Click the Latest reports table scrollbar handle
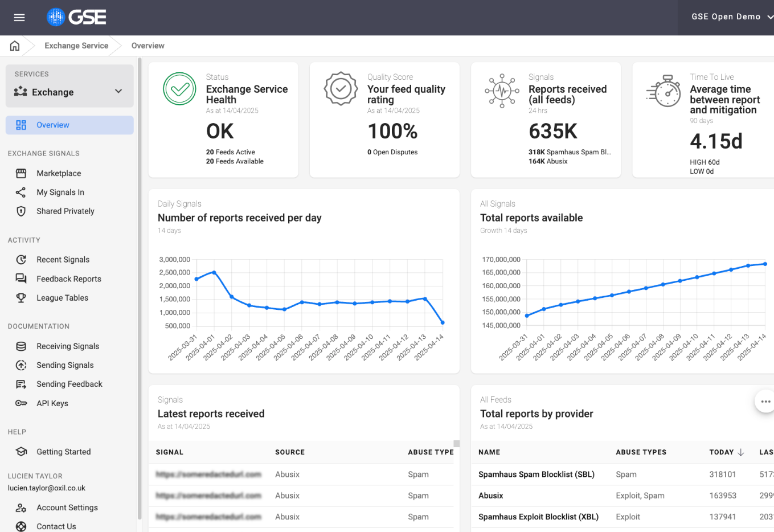This screenshot has height=532, width=774. pyautogui.click(x=456, y=444)
